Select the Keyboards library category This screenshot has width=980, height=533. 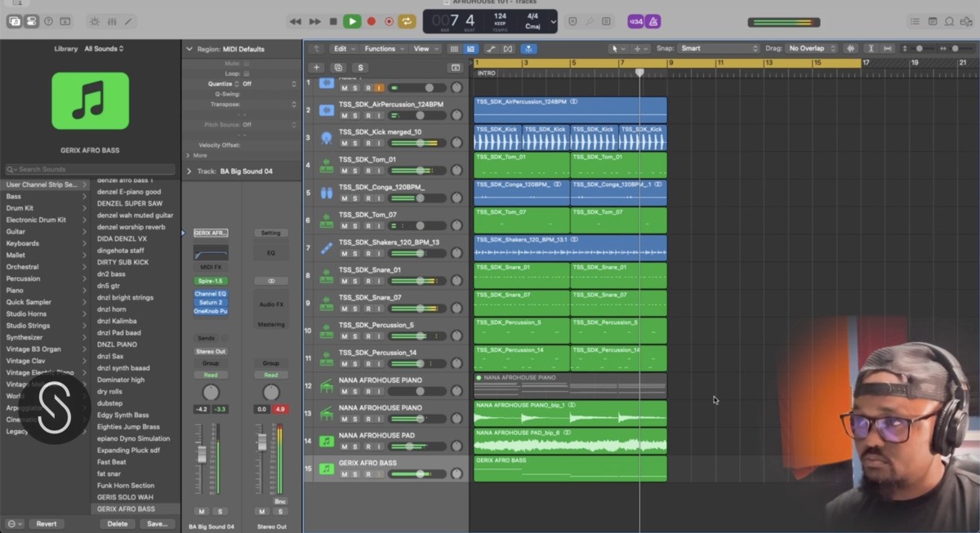(43, 243)
